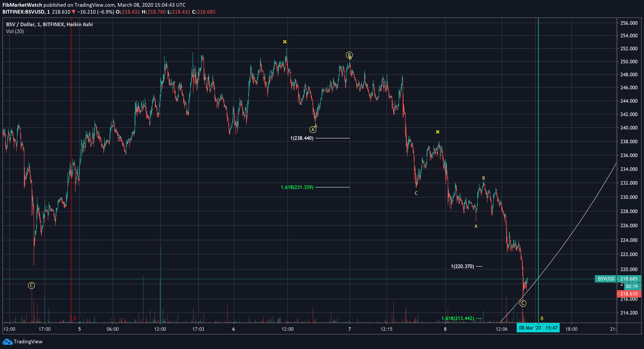Click the 240.000 price axis label

coord(629,128)
